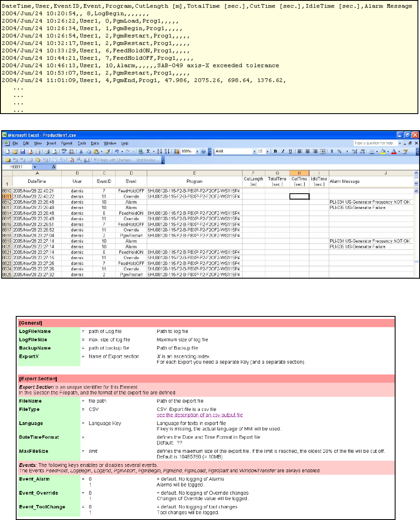The image size is (420, 520).
Task: Open the Insert menu in Excel
Action: [x=51, y=143]
